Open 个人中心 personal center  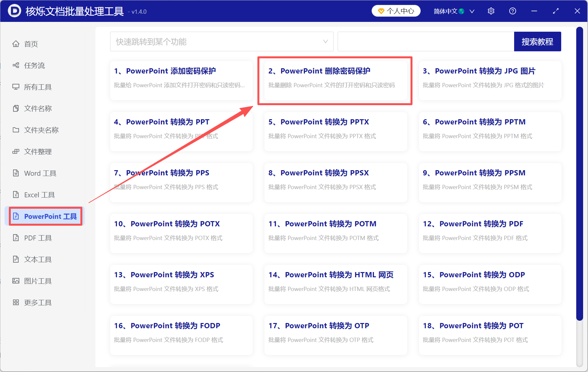pos(396,11)
